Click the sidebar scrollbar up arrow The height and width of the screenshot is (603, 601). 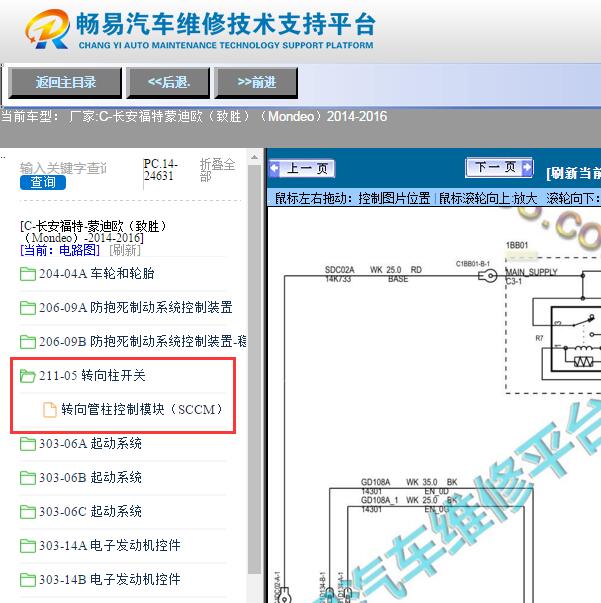click(254, 157)
